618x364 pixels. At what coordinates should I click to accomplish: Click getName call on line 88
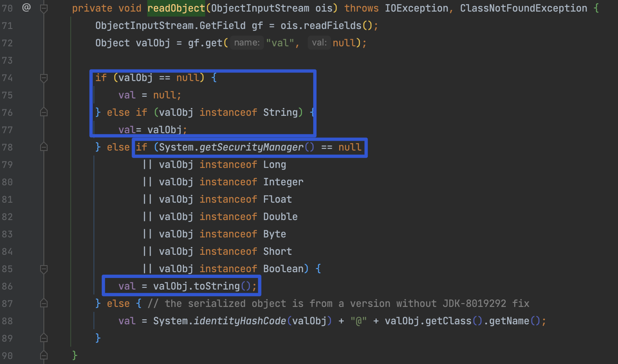tap(509, 321)
